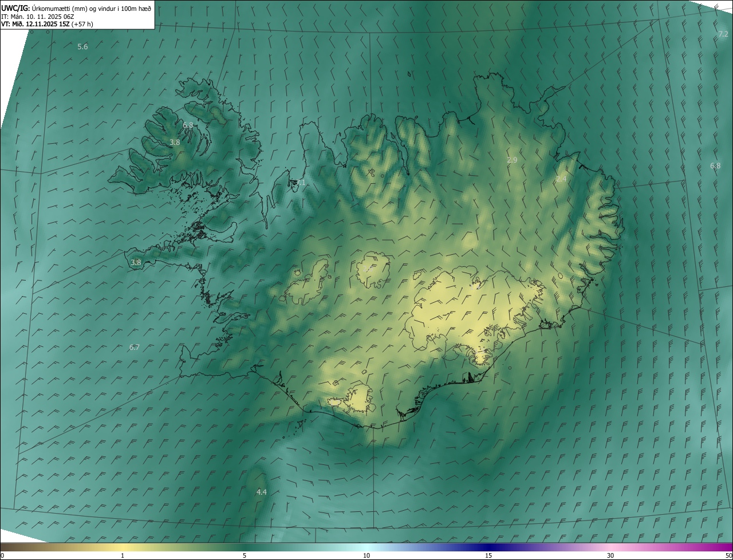
Task: Click the 3.8 value label on the Westfjords peninsula
Action: (175, 142)
